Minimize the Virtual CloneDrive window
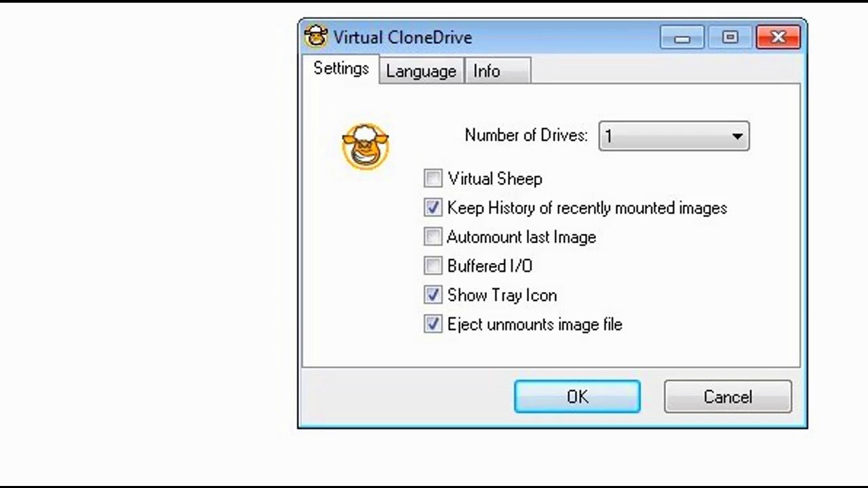 [682, 37]
